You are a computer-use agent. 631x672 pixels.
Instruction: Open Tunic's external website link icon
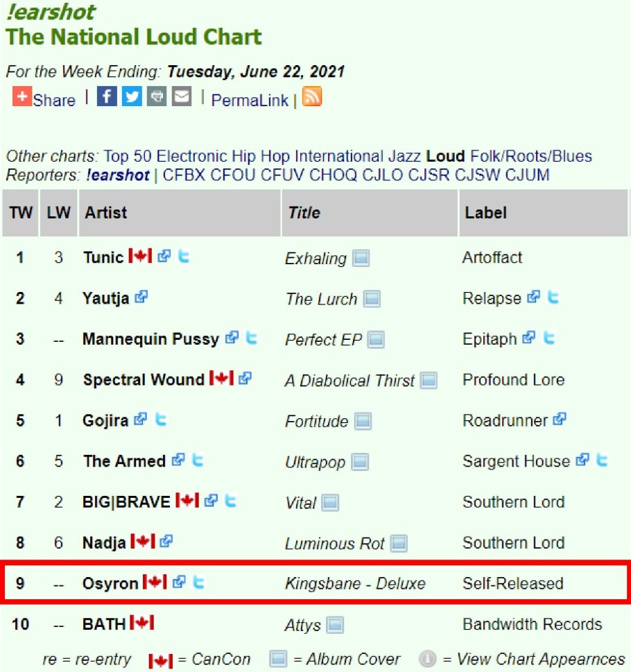(164, 257)
